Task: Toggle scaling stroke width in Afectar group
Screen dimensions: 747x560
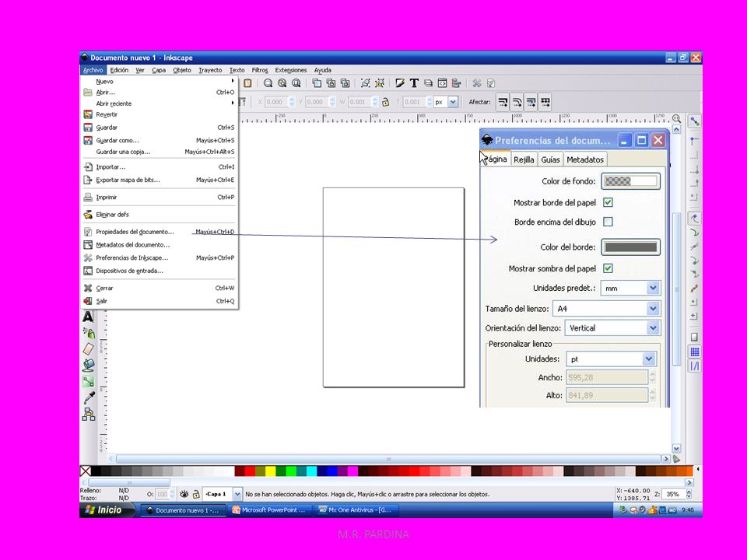Action: [503, 102]
